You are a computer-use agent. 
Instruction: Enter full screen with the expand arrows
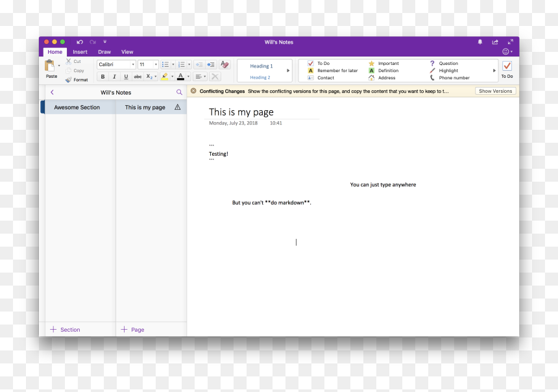(x=511, y=42)
